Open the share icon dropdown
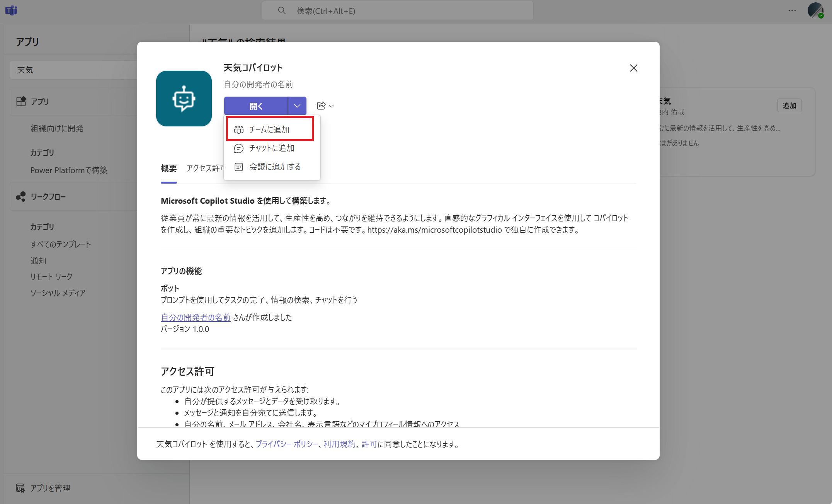The width and height of the screenshot is (832, 504). 325,106
